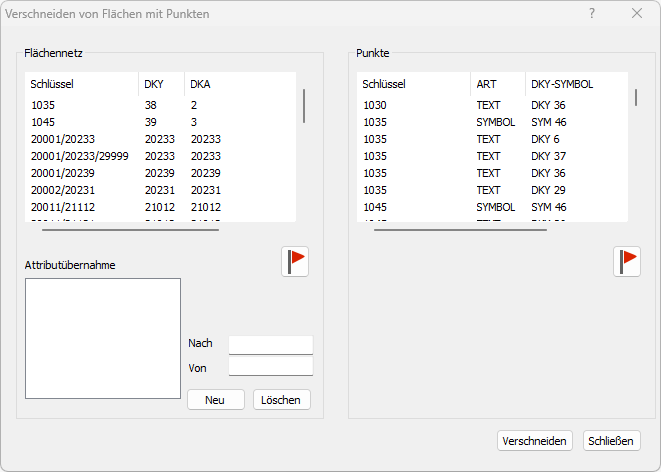Click the red flag icon under Flächennetz

(x=295, y=261)
